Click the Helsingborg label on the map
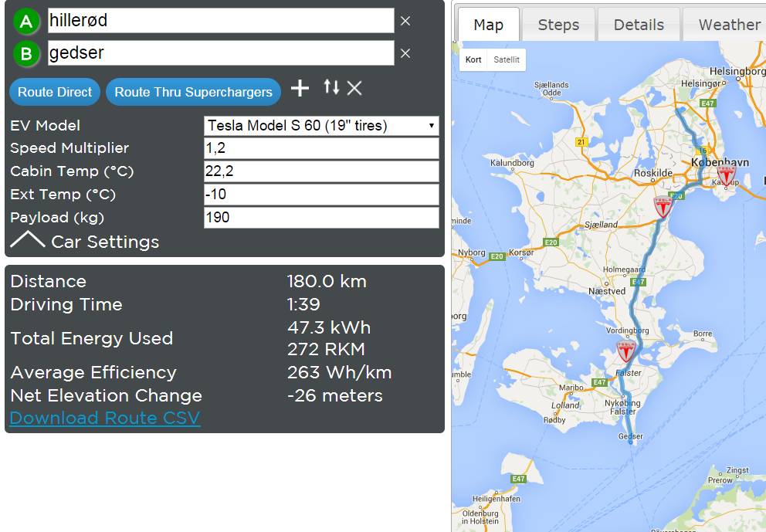Image resolution: width=766 pixels, height=532 pixels. point(737,71)
